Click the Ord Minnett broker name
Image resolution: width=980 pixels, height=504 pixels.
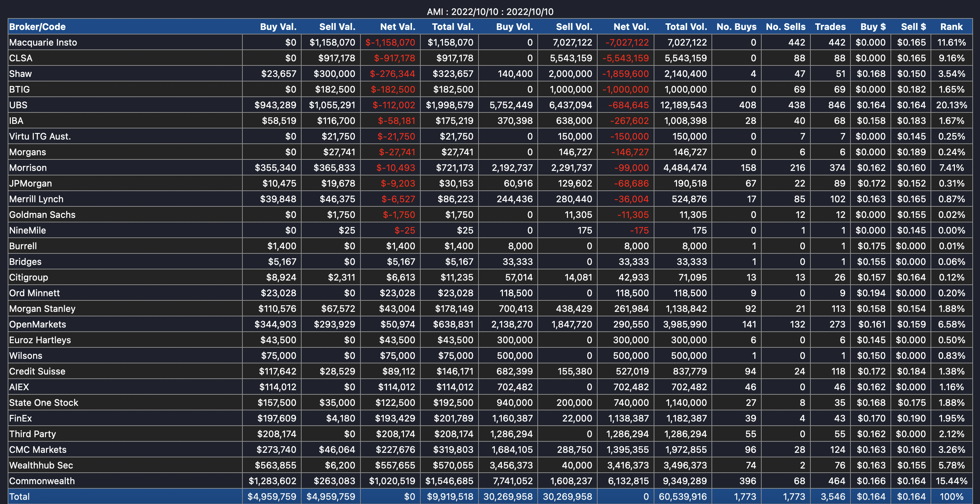(34, 293)
